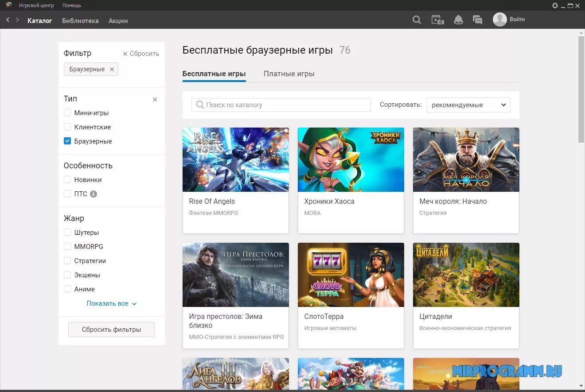Screen dimensions: 585x392
Task: Remove the Браузерные filter tag
Action: [112, 69]
